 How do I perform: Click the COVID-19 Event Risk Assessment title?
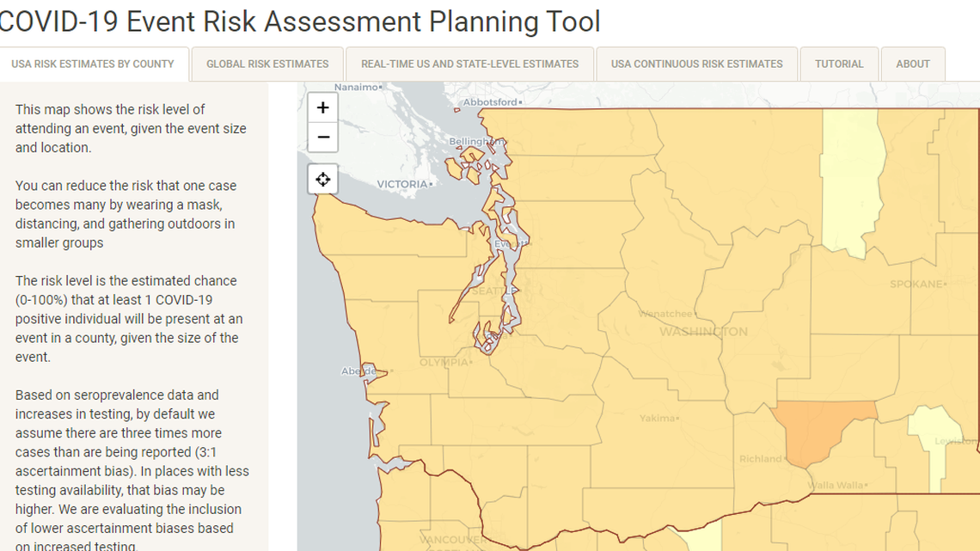300,21
